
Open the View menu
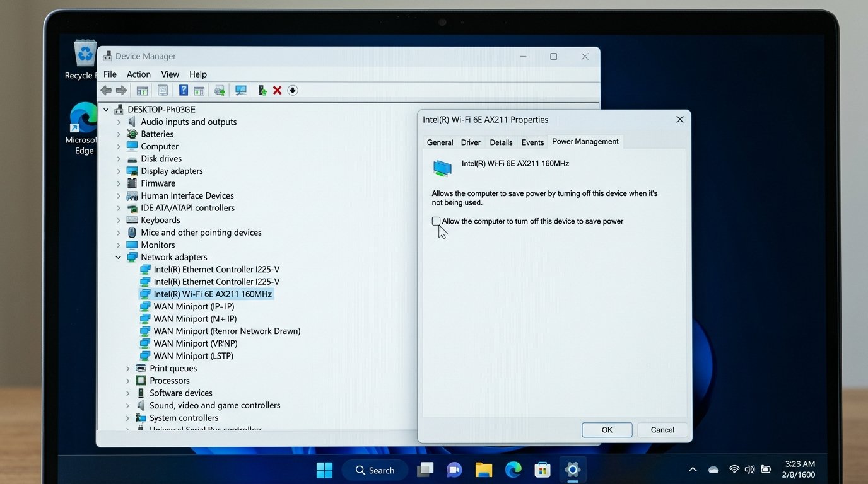170,74
